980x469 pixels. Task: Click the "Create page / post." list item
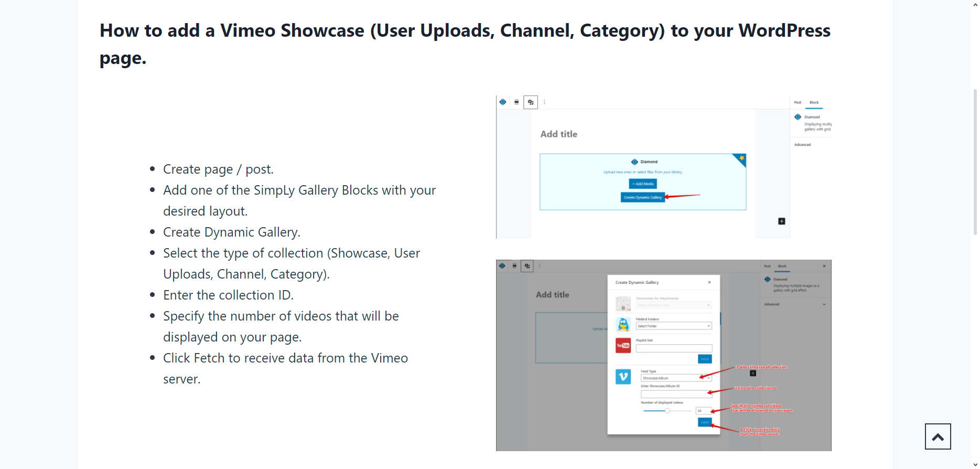pos(218,169)
